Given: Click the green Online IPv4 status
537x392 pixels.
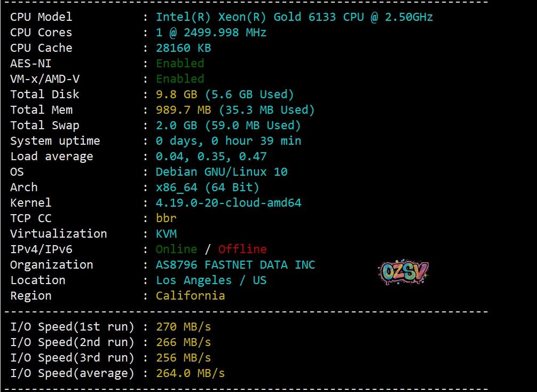Looking at the screenshot, I should click(x=176, y=249).
